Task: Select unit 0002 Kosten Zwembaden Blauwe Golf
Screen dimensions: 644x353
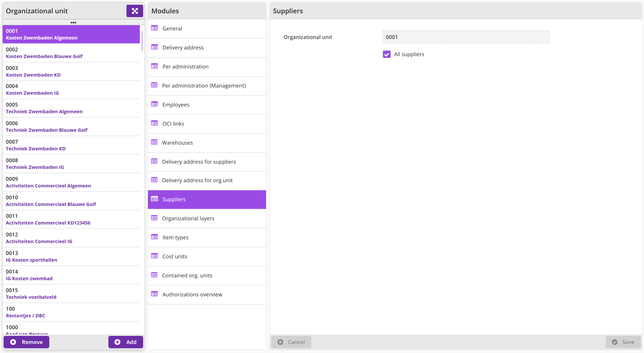Action: pyautogui.click(x=71, y=53)
